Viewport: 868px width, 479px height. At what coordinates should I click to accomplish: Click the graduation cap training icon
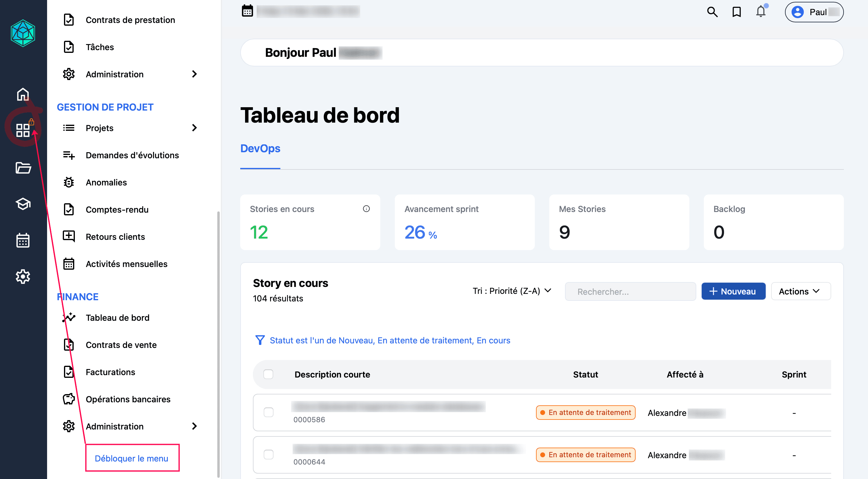(x=23, y=204)
